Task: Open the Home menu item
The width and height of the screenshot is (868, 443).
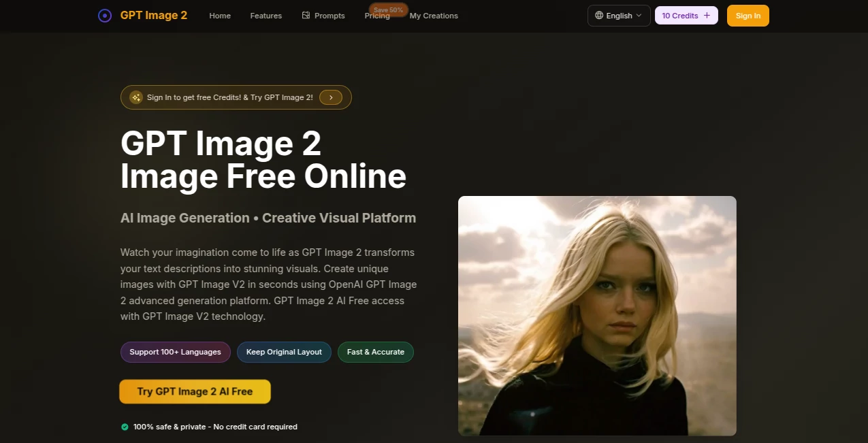Action: coord(219,15)
